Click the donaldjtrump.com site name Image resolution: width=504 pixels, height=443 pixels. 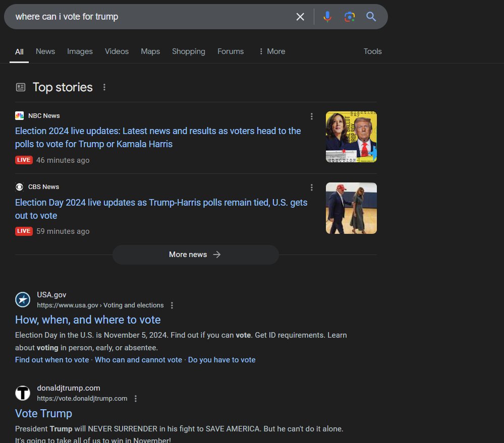point(69,388)
